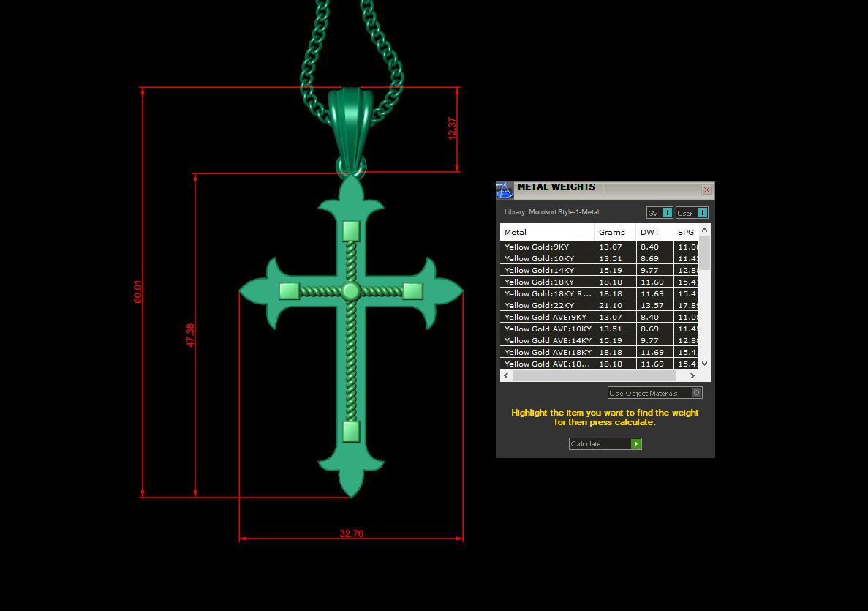Sort by the SPG column header
Screen dimensions: 868x611
click(x=686, y=232)
